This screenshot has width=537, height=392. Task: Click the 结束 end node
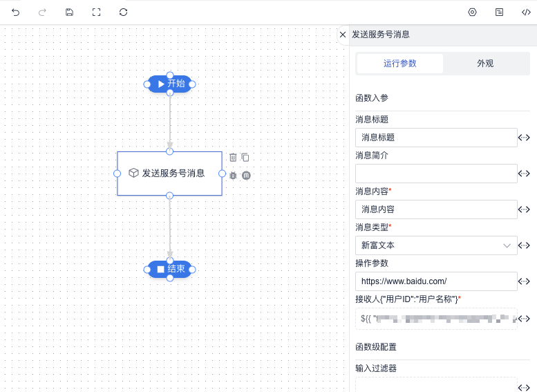tap(170, 269)
